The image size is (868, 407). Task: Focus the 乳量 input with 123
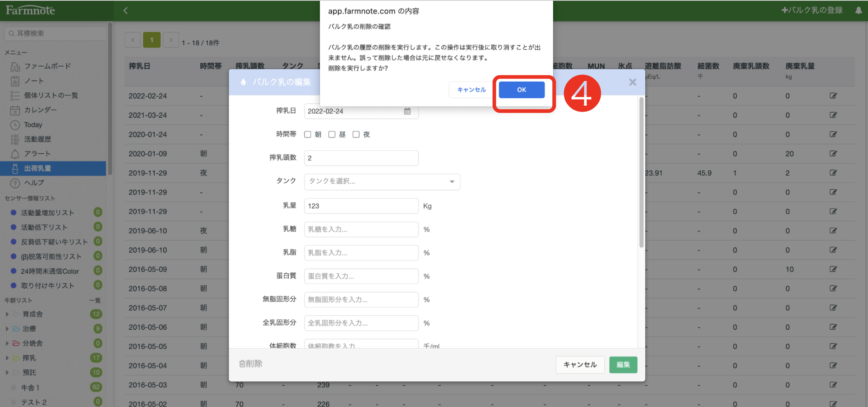tap(361, 206)
